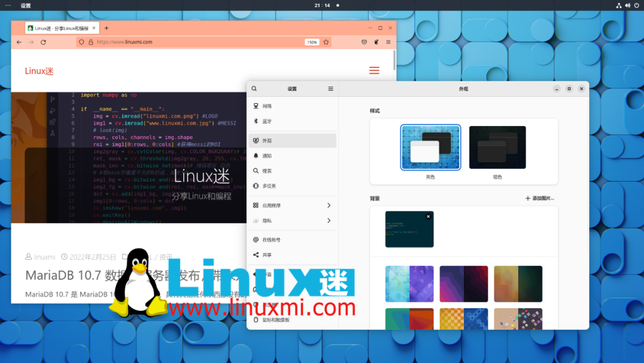Image resolution: width=644 pixels, height=363 pixels.
Task: Open the network status icon in top bar
Action: coord(618,5)
